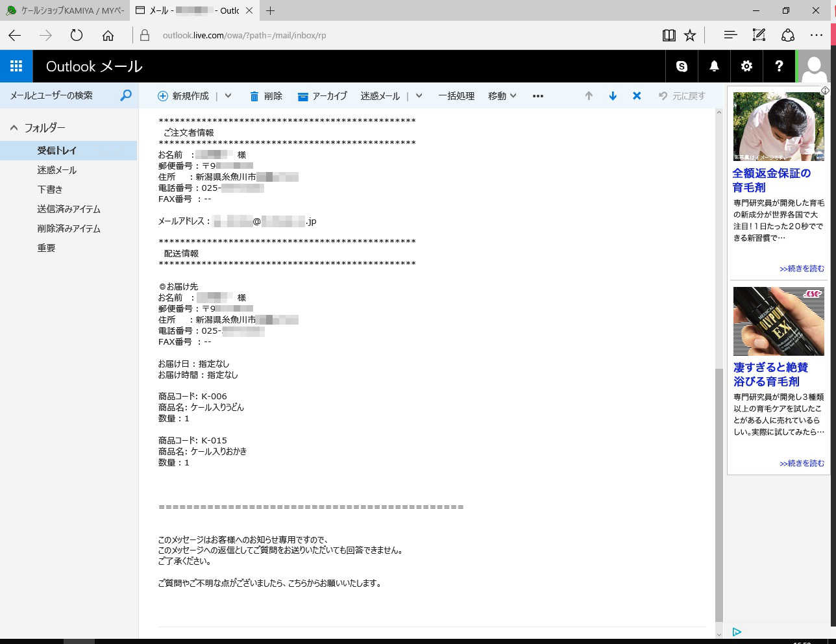Open the Office app launcher grid

coord(16,66)
